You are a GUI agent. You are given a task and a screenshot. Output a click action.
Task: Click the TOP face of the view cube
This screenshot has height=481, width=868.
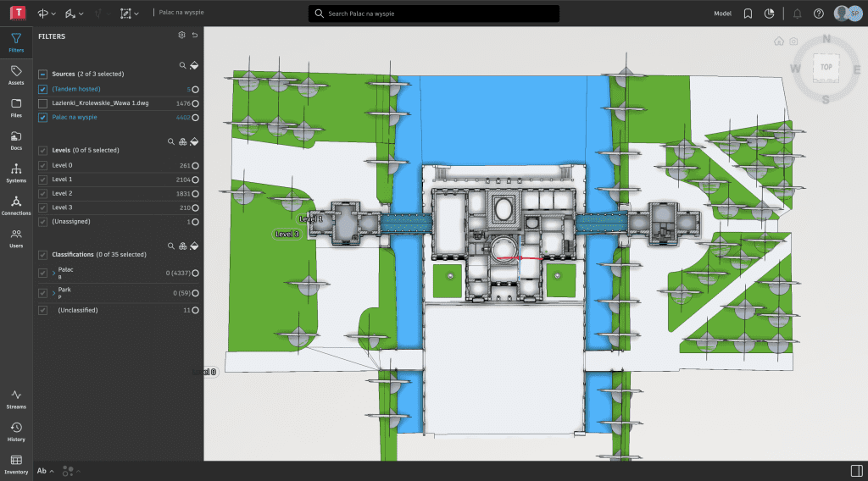tap(826, 68)
